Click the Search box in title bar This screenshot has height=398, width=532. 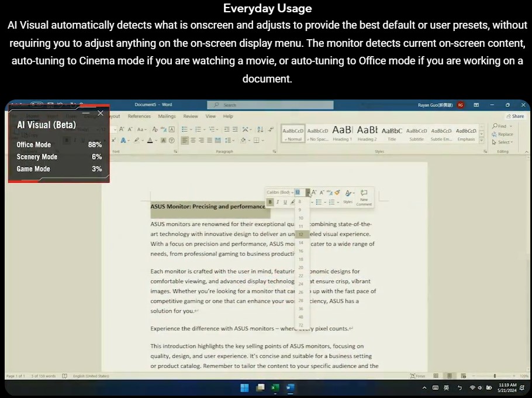270,105
